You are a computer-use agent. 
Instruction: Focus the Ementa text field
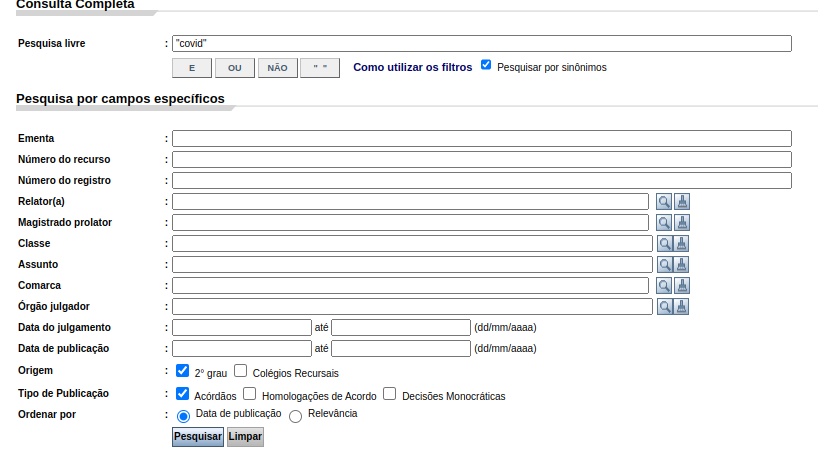481,138
